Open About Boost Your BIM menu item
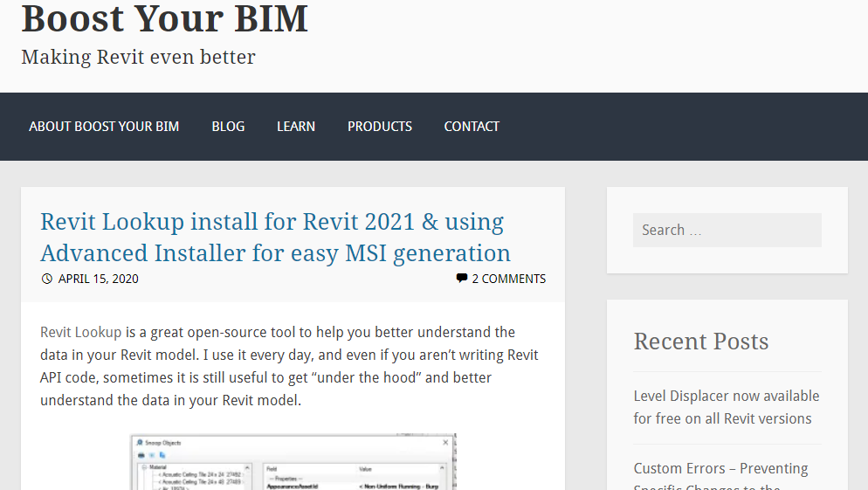The width and height of the screenshot is (868, 490). [x=104, y=127]
